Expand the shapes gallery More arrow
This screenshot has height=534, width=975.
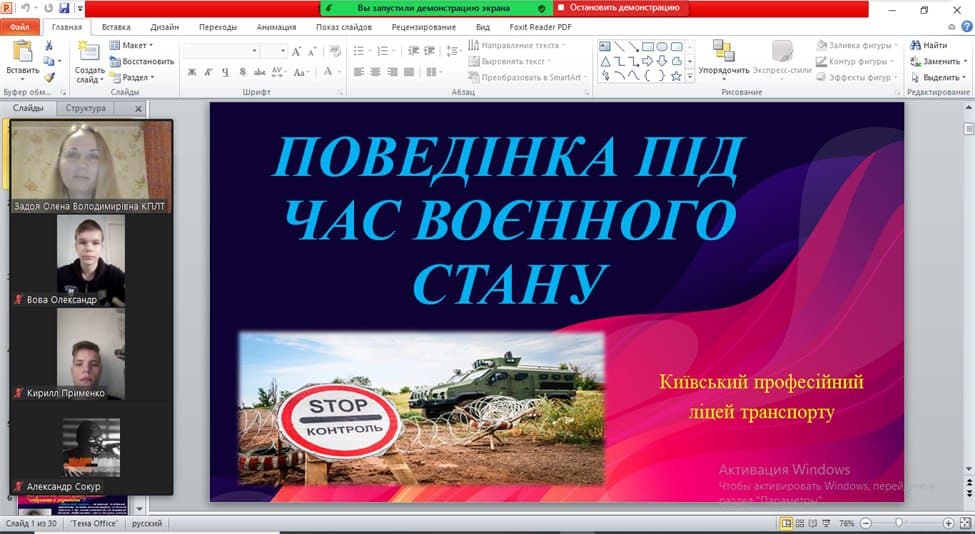click(x=690, y=76)
